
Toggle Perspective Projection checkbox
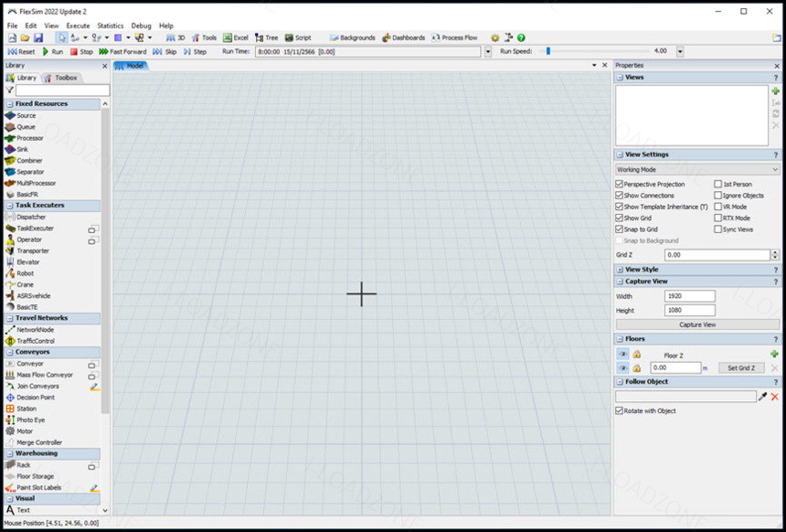pyautogui.click(x=620, y=184)
